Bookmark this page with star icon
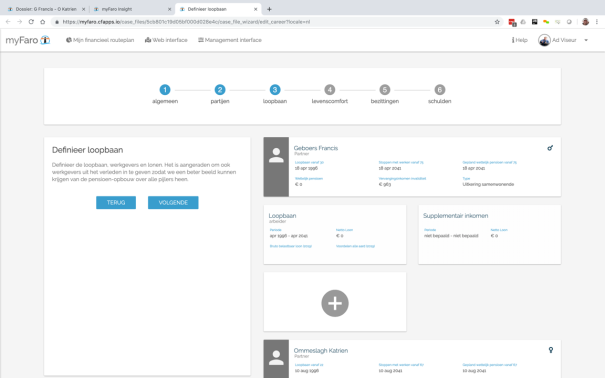This screenshot has height=378, width=605. pos(497,22)
